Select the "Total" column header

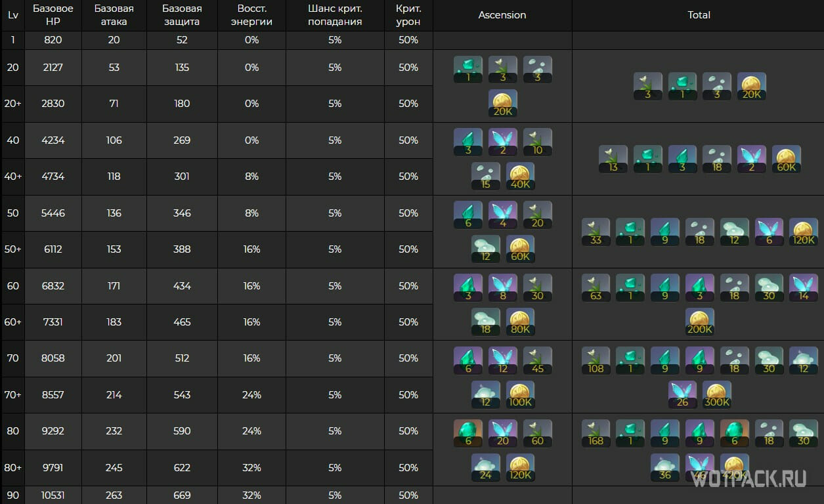(699, 15)
